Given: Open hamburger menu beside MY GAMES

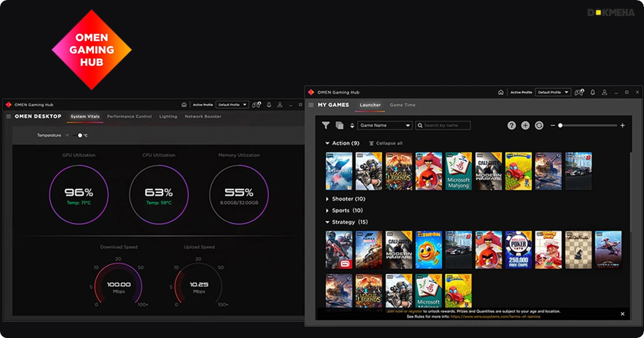Looking at the screenshot, I should tap(311, 105).
